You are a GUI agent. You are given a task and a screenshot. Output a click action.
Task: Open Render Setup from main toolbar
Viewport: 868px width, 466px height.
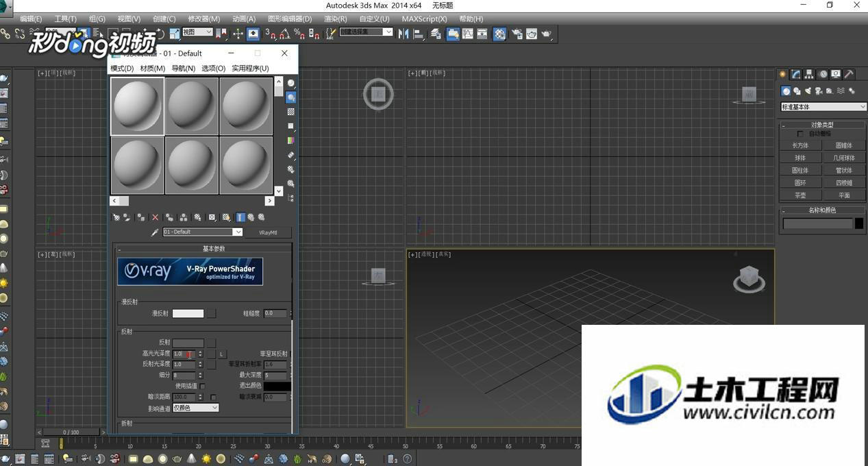(517, 34)
